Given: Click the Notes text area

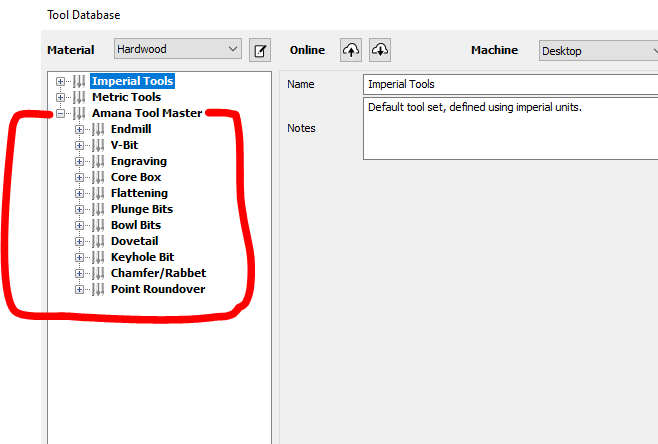Looking at the screenshot, I should [510, 128].
